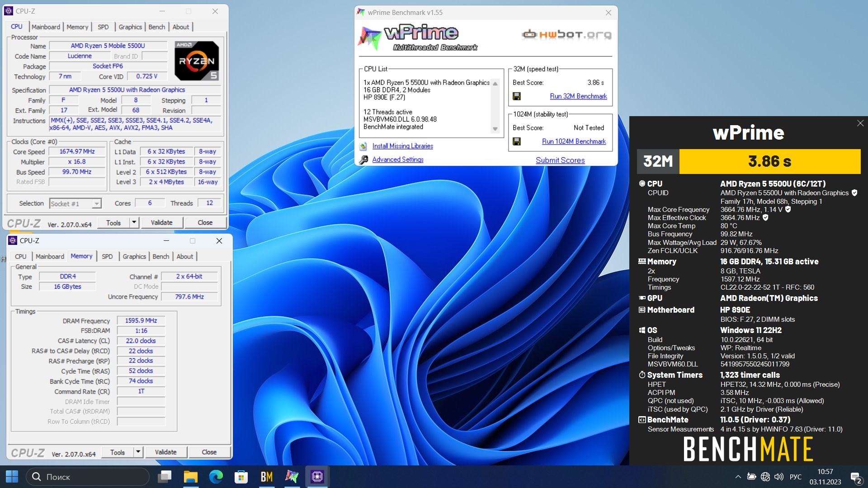Open File Explorer from the taskbar
This screenshot has height=488, width=868.
pyautogui.click(x=190, y=477)
